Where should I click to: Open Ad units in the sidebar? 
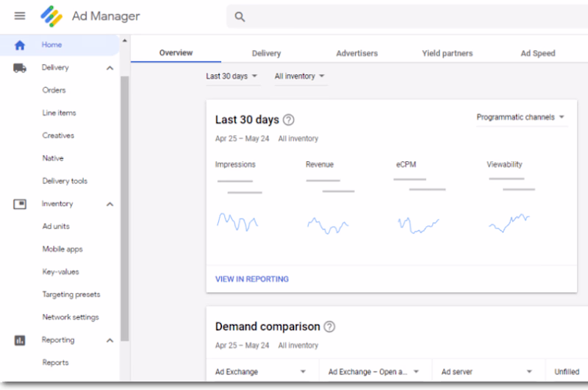(56, 227)
